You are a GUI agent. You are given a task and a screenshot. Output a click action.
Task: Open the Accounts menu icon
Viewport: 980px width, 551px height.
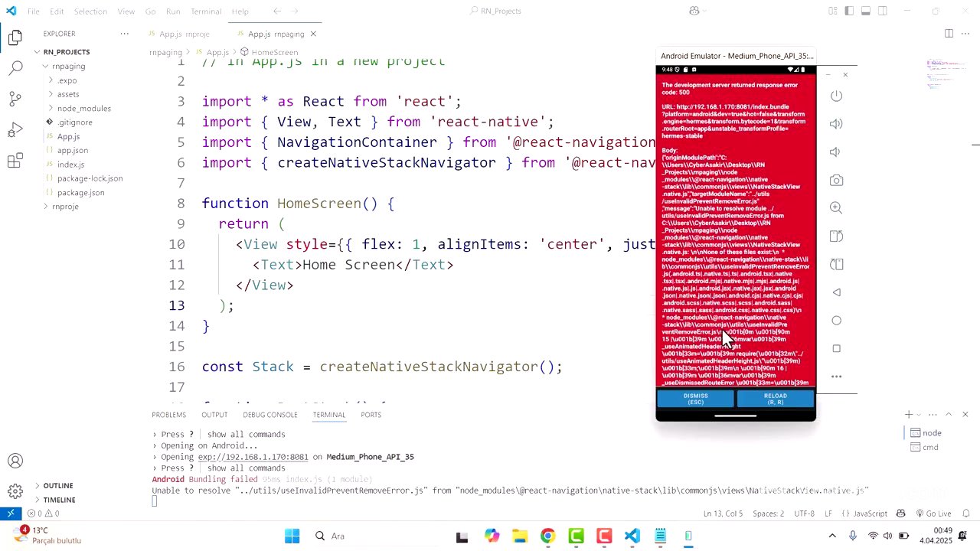(x=15, y=461)
